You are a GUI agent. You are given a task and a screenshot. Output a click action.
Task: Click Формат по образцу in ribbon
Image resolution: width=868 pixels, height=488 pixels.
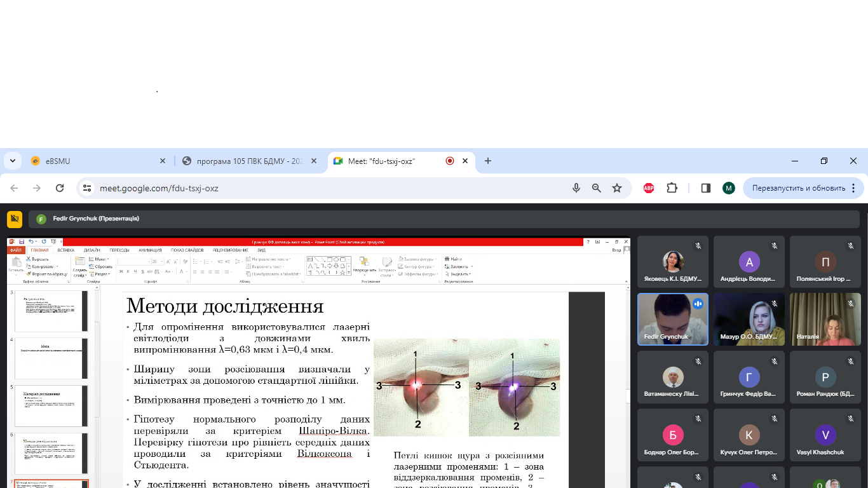point(46,274)
